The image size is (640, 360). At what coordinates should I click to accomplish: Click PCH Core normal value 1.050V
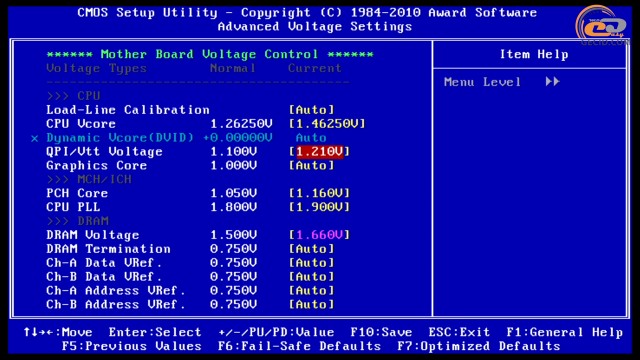point(233,193)
